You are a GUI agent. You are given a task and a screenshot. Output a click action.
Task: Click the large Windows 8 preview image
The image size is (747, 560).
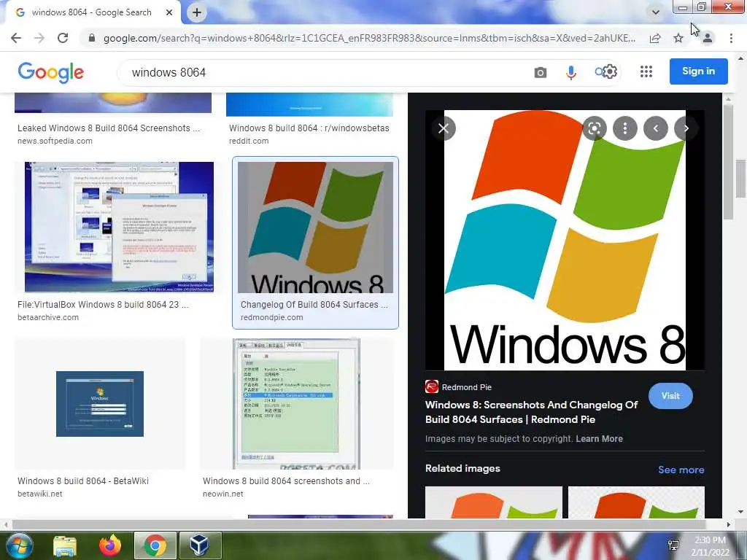[565, 240]
